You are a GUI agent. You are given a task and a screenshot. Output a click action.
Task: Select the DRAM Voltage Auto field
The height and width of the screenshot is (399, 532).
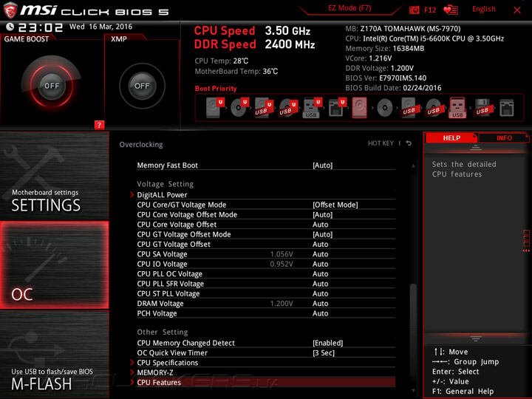pos(320,303)
